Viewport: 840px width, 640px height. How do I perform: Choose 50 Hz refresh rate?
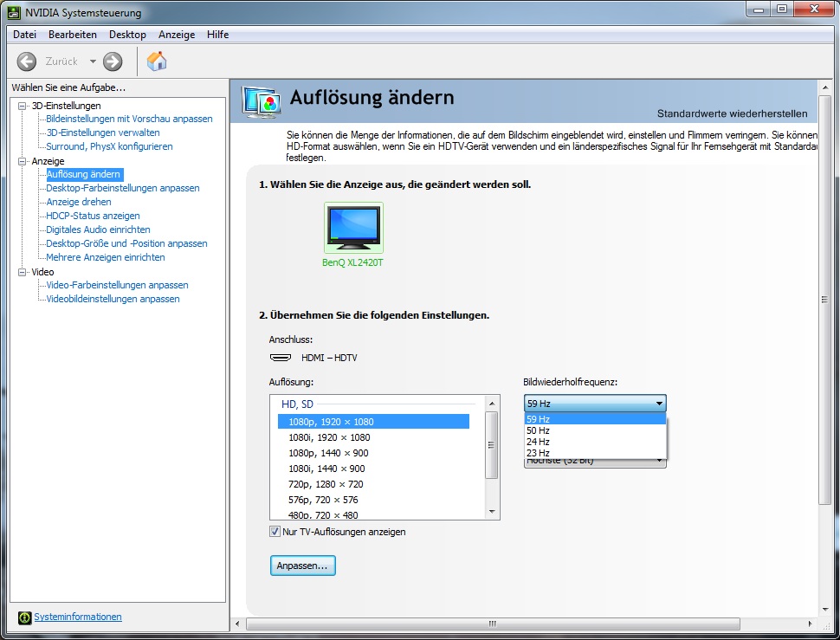tap(595, 430)
